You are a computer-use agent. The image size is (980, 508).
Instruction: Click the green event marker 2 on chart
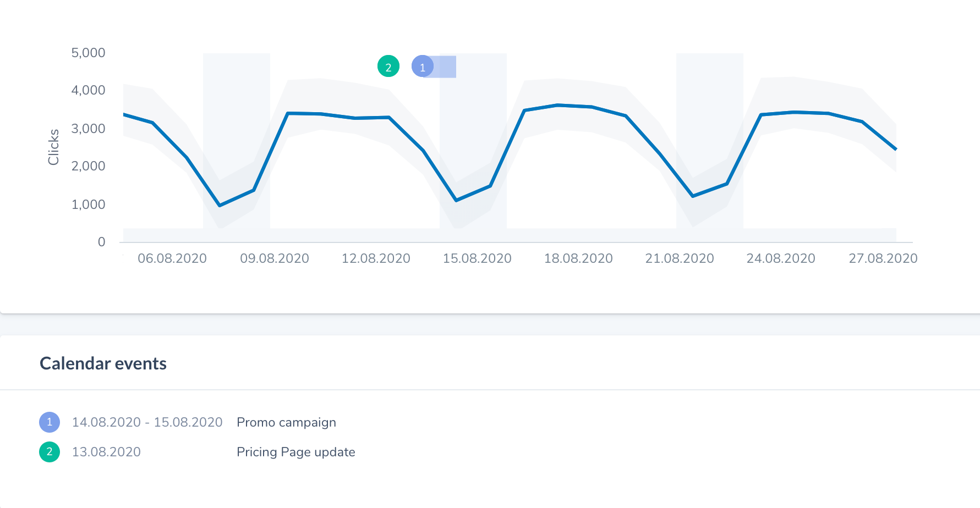[388, 67]
